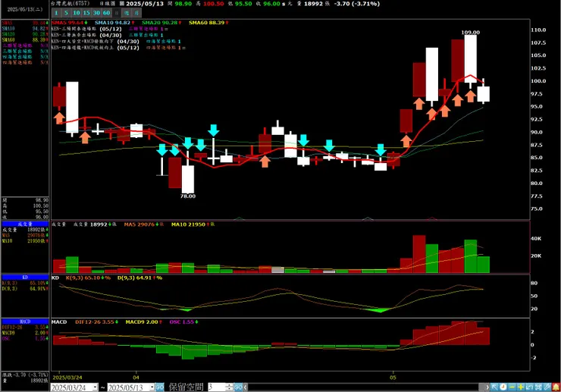Image resolution: width=561 pixels, height=392 pixels.
Task: Click the KD indicator panel header
Action: point(25,278)
